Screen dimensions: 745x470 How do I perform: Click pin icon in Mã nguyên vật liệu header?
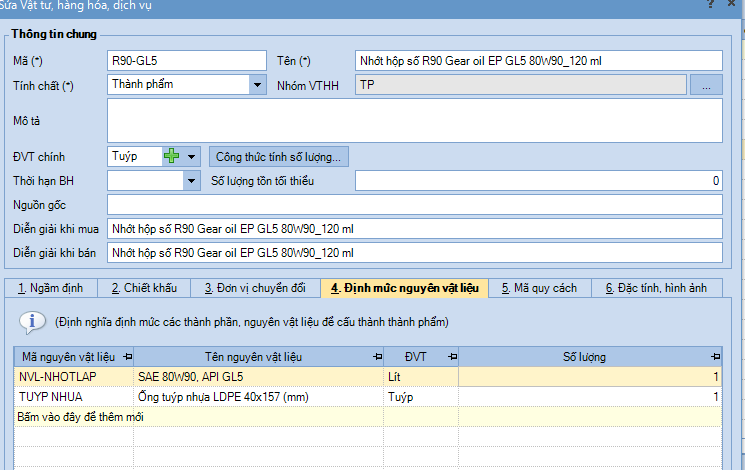point(127,357)
